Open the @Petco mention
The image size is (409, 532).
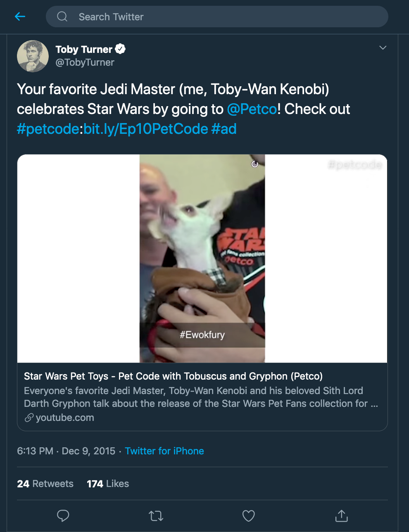252,109
